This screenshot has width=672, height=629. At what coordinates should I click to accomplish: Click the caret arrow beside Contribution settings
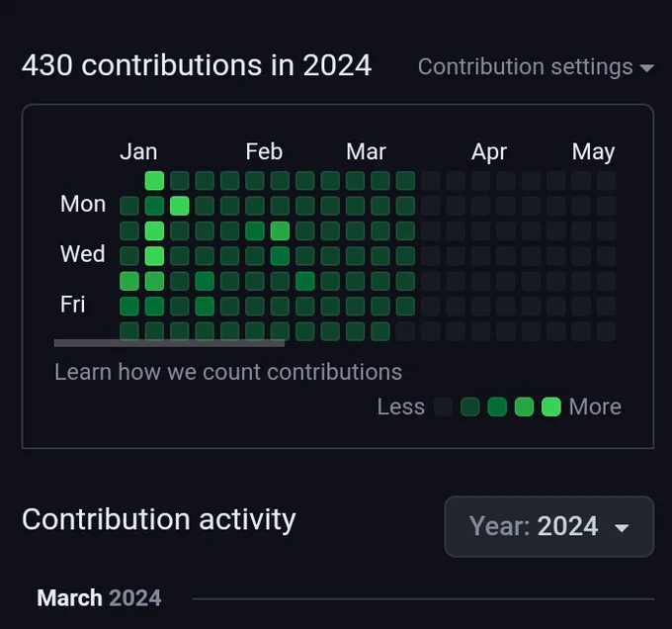(646, 67)
